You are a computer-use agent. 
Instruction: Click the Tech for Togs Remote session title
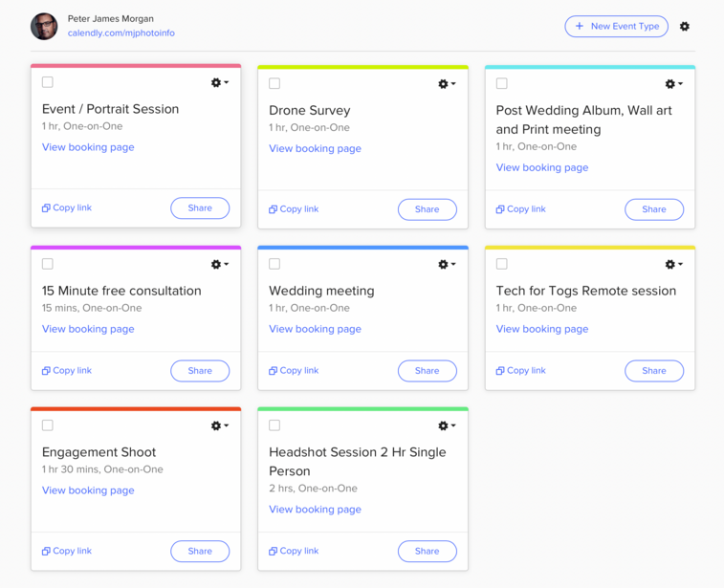pyautogui.click(x=586, y=291)
